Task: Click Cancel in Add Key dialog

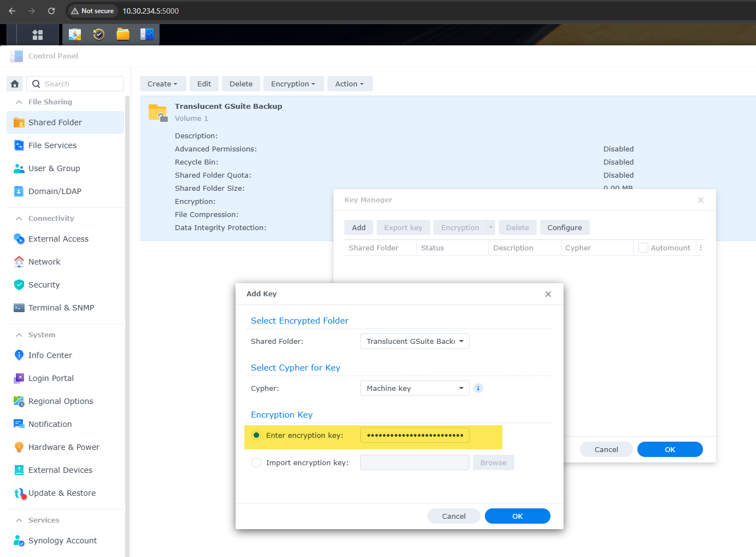Action: (x=454, y=516)
